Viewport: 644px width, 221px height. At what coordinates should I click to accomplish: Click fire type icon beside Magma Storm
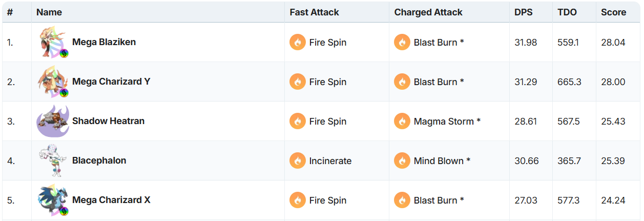coord(402,122)
